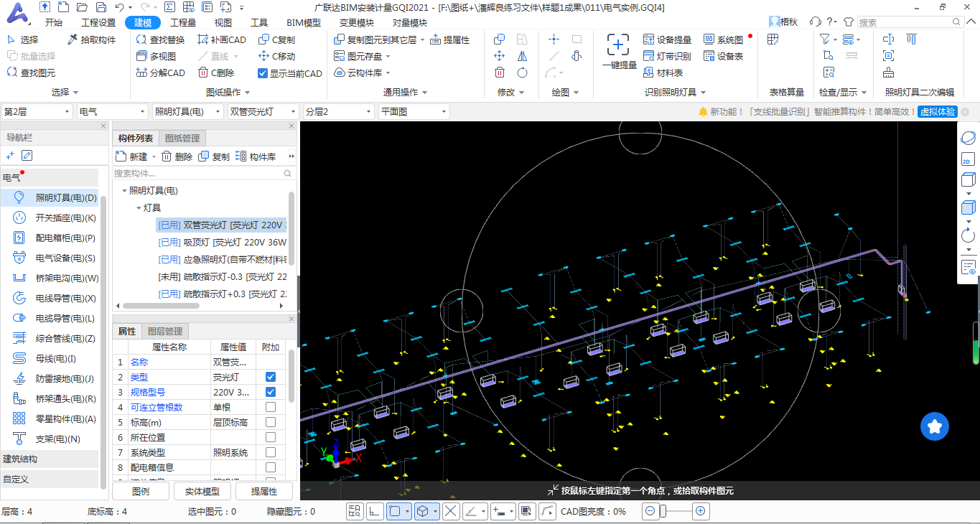Click the 提属性 button below properties
The width and height of the screenshot is (980, 524).
point(264,491)
